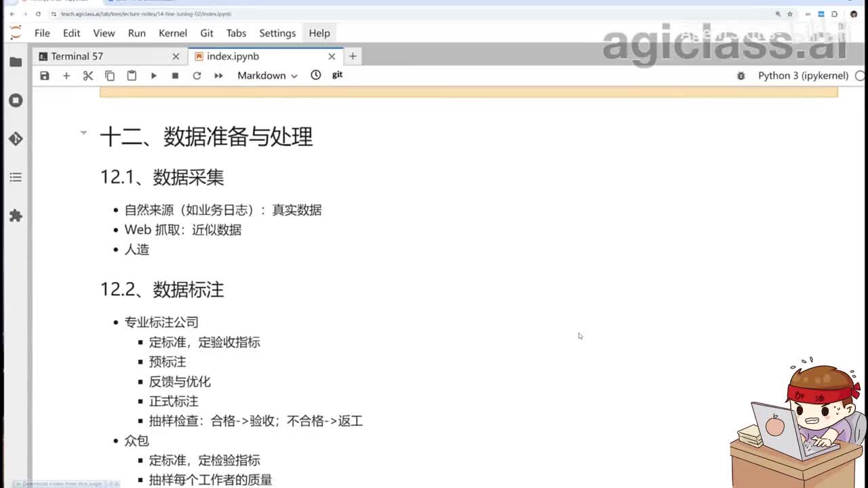Open a new launcher tab with plus

pyautogui.click(x=353, y=56)
